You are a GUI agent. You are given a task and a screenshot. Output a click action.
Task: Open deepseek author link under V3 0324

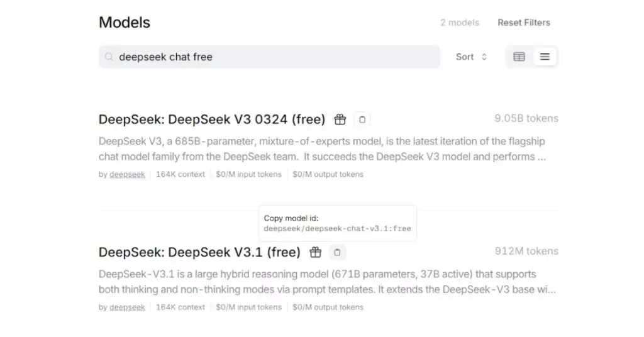pos(127,174)
